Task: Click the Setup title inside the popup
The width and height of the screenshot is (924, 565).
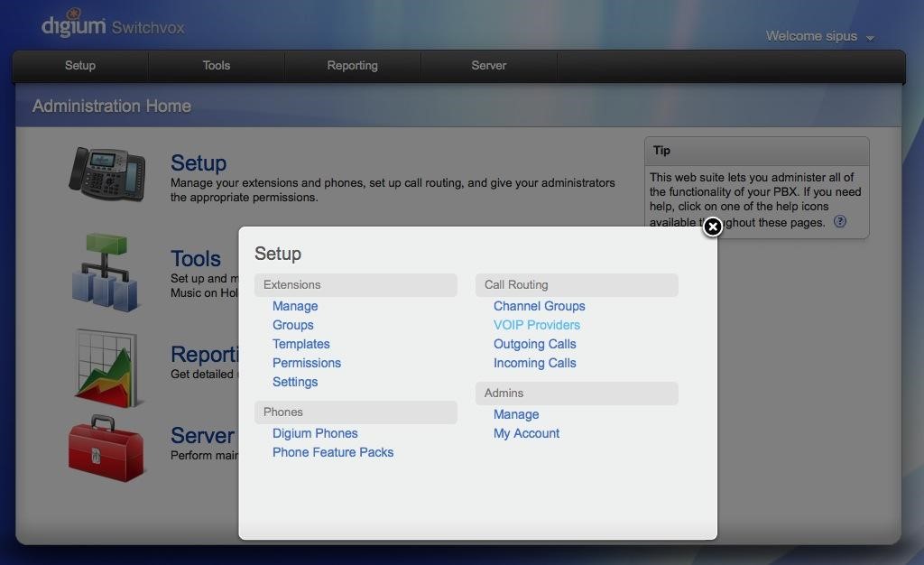Action: (x=278, y=254)
